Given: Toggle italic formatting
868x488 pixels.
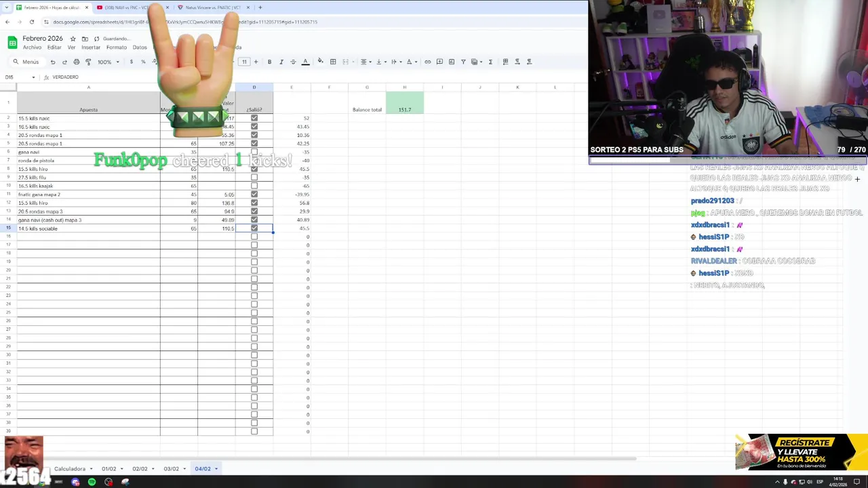Looking at the screenshot, I should pyautogui.click(x=281, y=62).
